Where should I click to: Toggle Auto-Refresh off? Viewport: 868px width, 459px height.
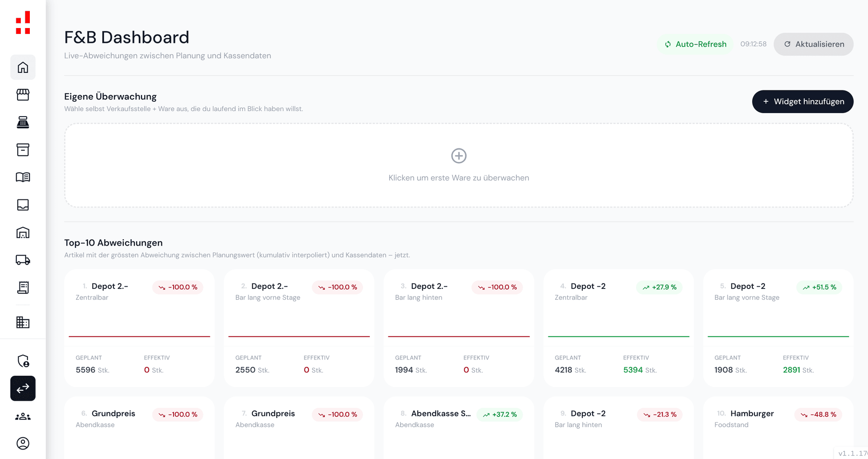695,44
